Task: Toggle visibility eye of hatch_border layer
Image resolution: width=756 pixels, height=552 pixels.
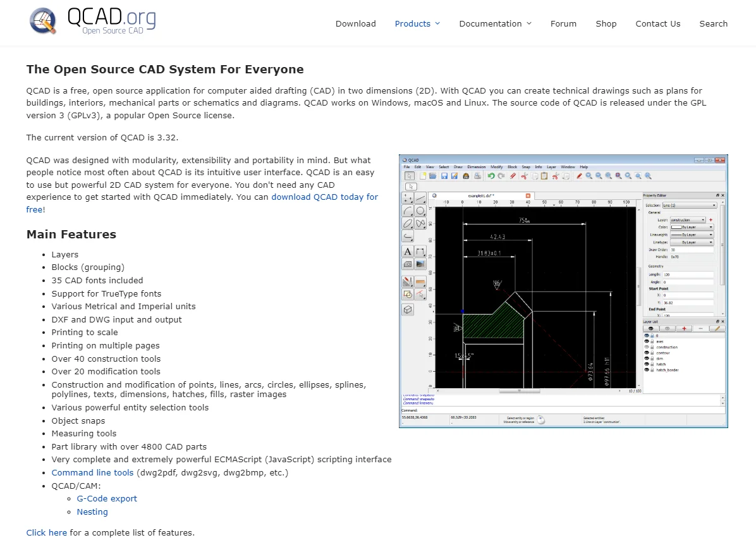Action: (647, 370)
